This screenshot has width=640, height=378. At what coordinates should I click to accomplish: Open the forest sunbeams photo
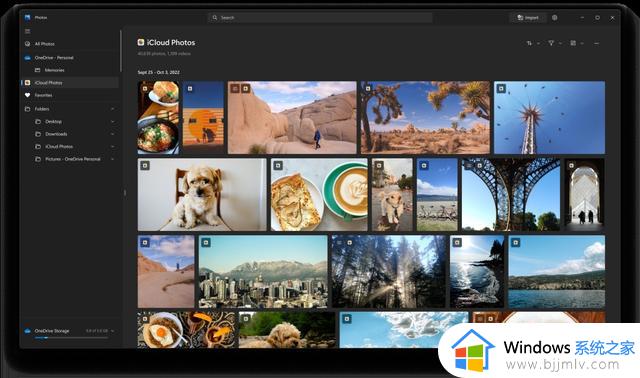(389, 271)
